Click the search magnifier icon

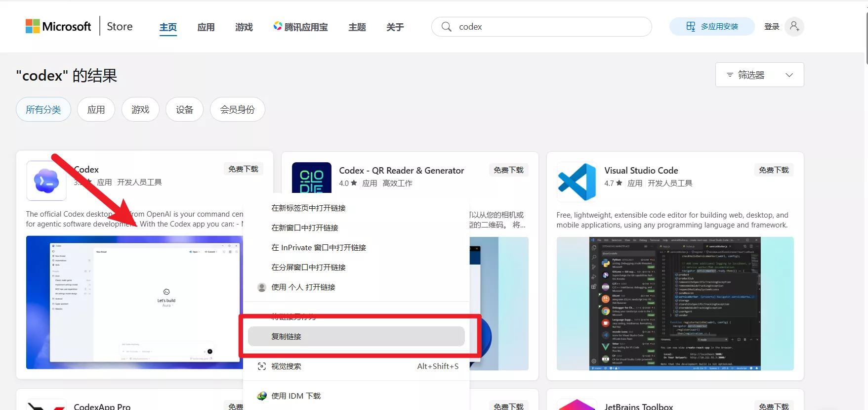coord(447,27)
